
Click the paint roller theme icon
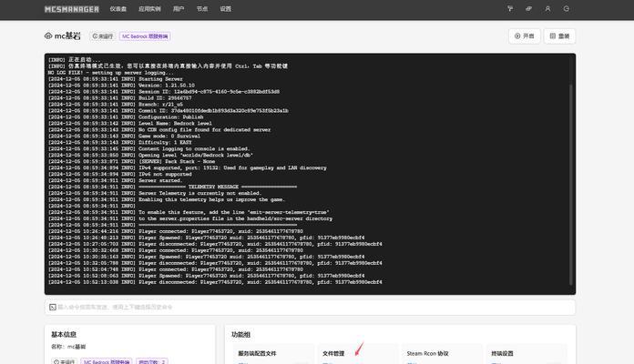coord(510,8)
